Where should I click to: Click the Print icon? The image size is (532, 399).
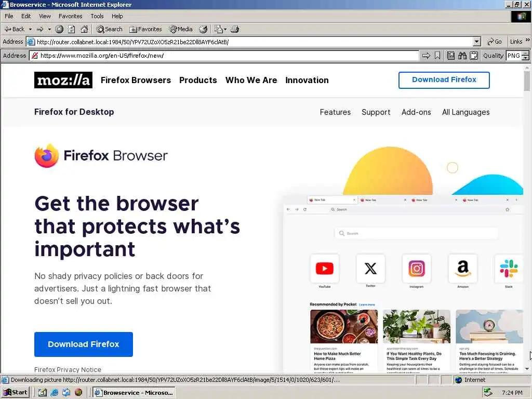pos(235,29)
